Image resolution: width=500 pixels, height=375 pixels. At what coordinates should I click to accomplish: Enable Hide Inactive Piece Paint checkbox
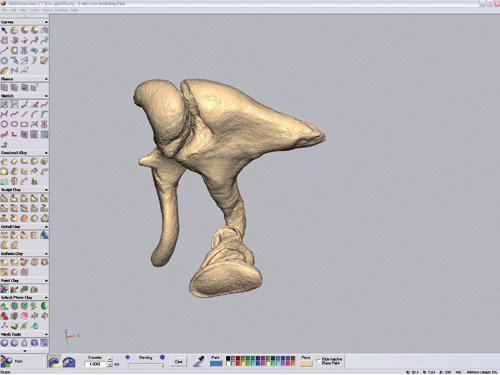click(x=318, y=361)
